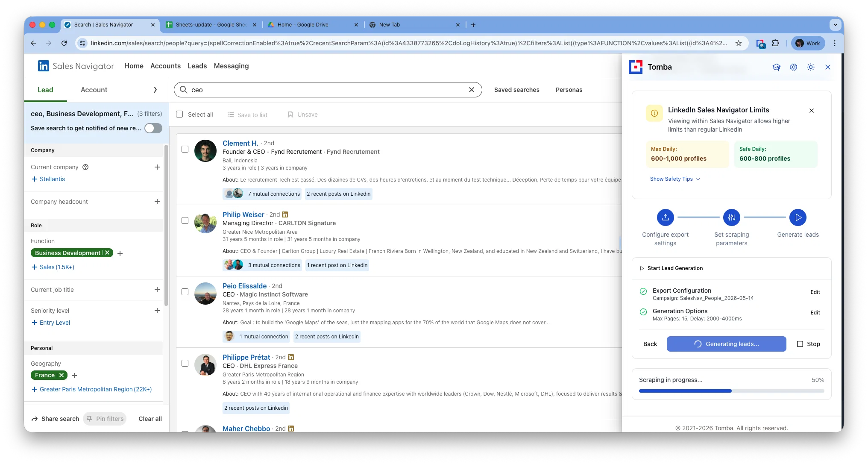Open Tomba tutorials graduation cap icon
Screen dimensions: 868x464
click(x=777, y=67)
